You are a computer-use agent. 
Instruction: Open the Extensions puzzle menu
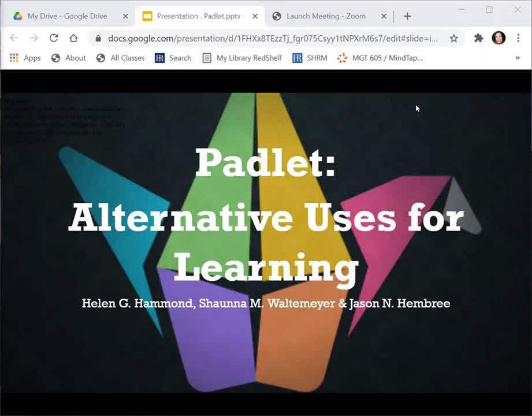478,38
